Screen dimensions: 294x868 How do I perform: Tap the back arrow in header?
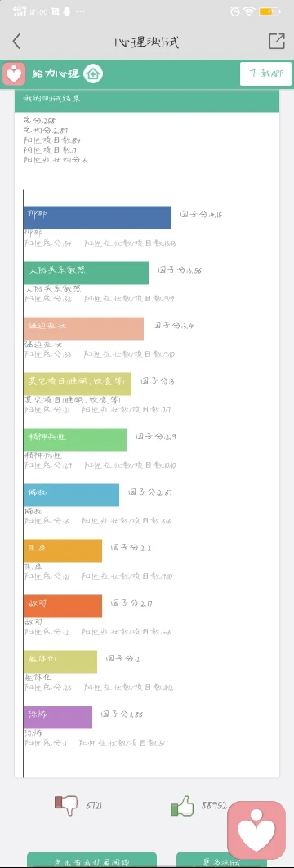click(x=16, y=41)
